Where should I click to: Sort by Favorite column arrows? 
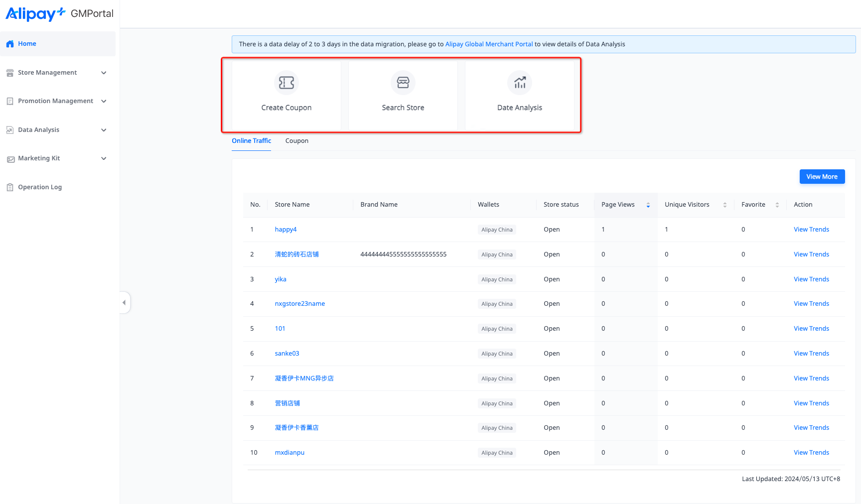pos(777,205)
